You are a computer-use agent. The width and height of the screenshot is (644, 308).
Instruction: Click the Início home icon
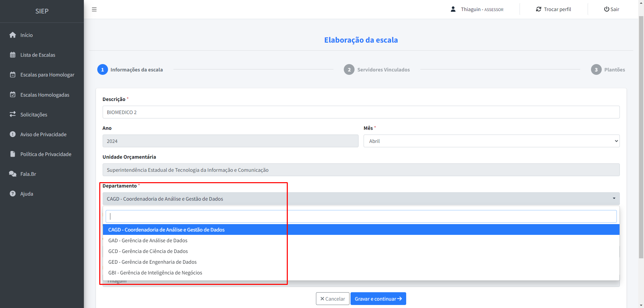(13, 35)
